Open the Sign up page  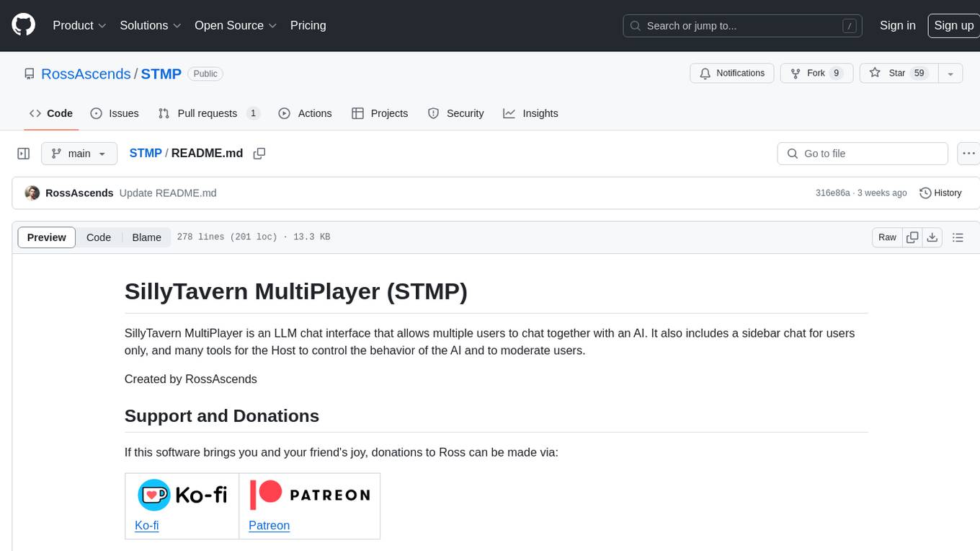pos(953,25)
